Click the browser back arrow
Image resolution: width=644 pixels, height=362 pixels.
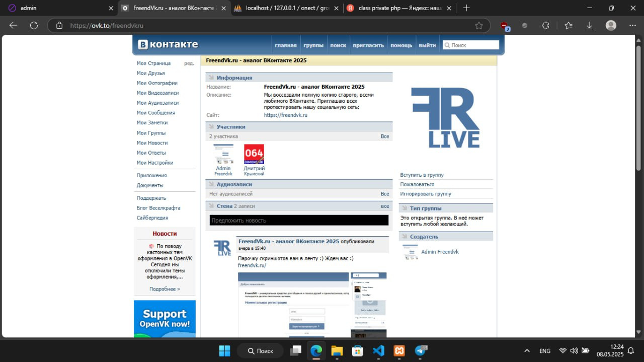[13, 25]
